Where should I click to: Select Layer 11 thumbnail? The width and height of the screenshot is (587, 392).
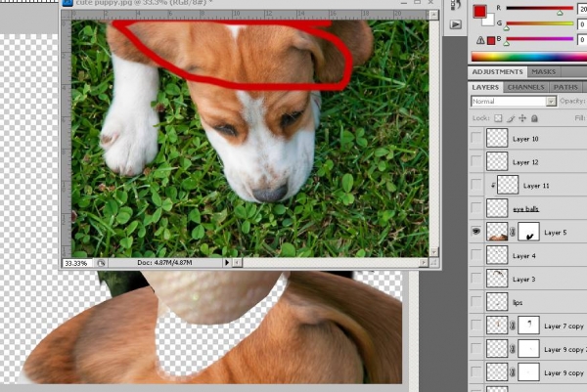click(508, 185)
